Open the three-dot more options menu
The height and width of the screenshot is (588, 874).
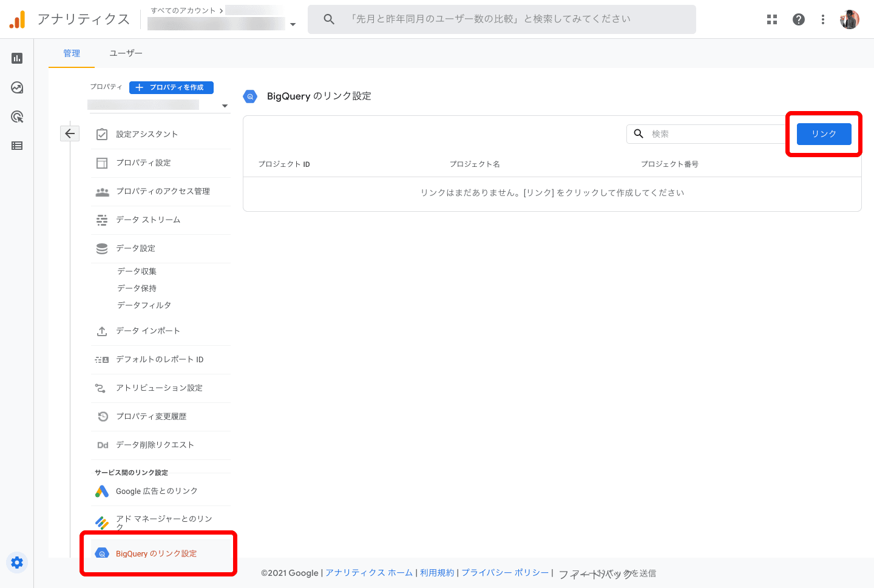(x=823, y=19)
